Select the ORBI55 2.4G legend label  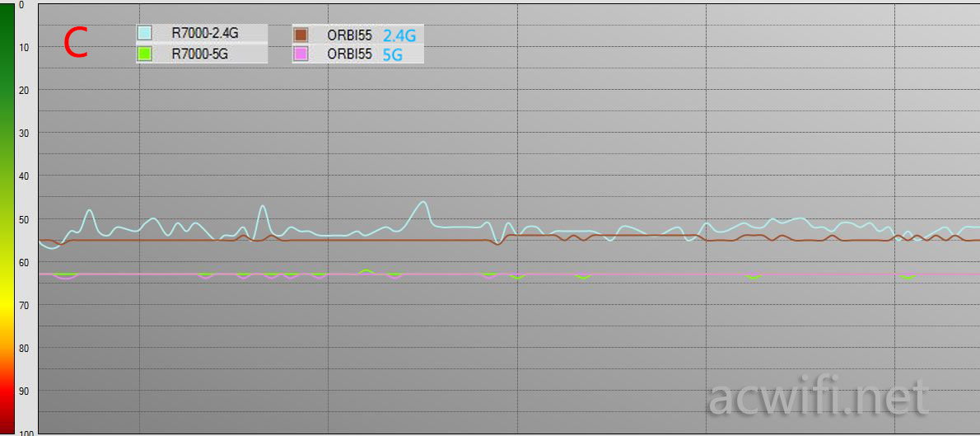coord(371,35)
